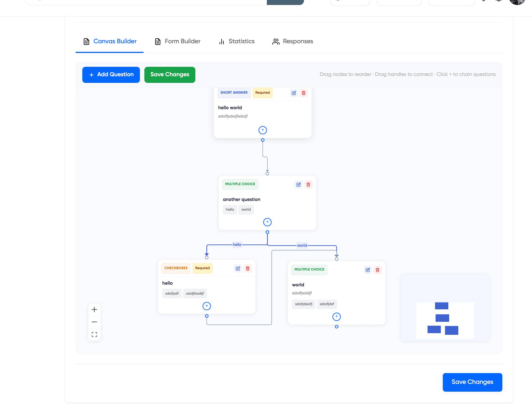
Task: Delete the 'world' multiple choice question
Action: pyautogui.click(x=377, y=270)
